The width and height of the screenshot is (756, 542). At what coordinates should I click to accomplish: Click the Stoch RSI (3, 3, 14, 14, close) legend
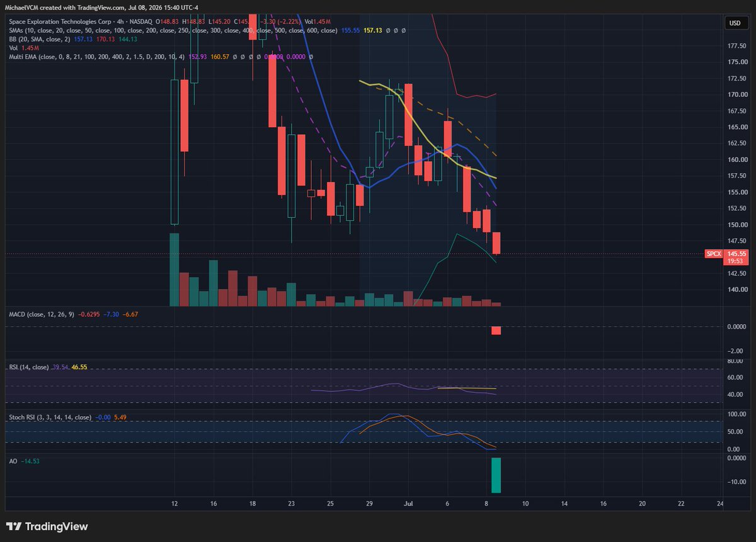click(x=50, y=417)
